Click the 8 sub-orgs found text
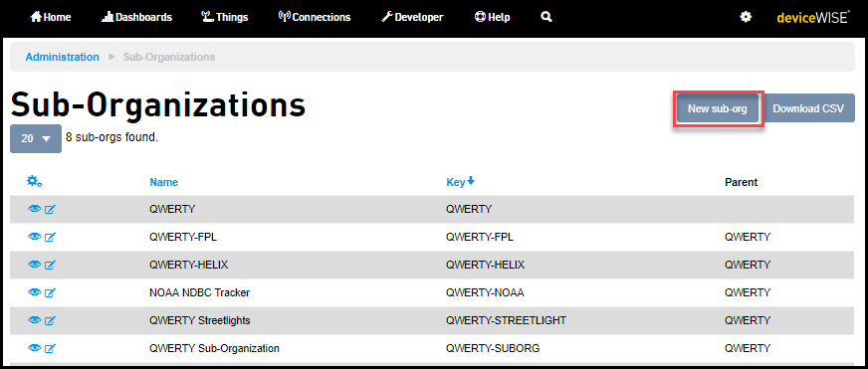This screenshot has width=868, height=369. point(111,137)
